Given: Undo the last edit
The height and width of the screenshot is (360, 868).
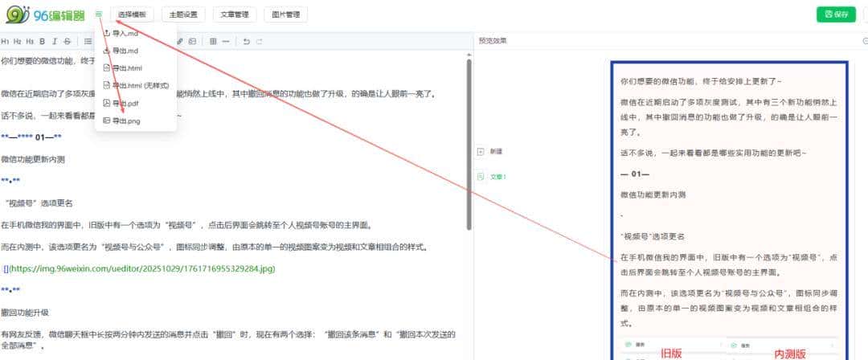Looking at the screenshot, I should pos(247,42).
